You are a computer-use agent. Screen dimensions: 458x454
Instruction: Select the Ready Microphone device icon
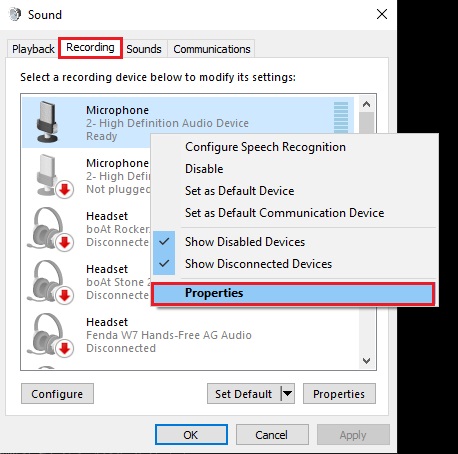pos(47,122)
